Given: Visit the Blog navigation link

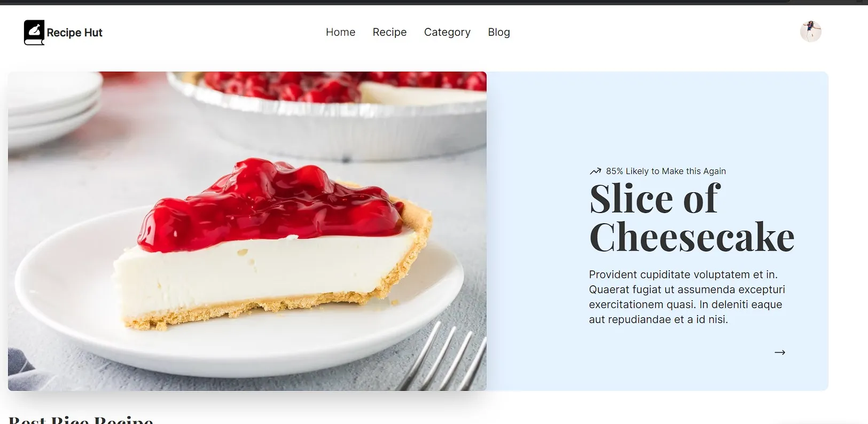Looking at the screenshot, I should [x=499, y=32].
